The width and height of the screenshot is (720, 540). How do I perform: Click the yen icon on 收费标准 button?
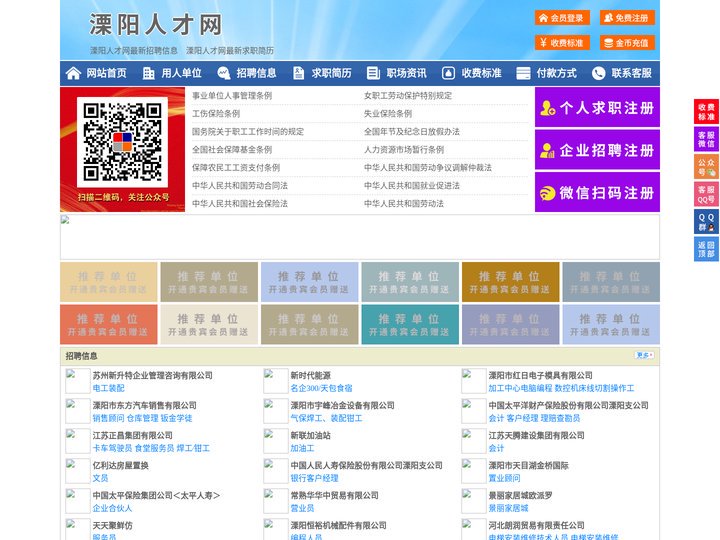pyautogui.click(x=543, y=43)
